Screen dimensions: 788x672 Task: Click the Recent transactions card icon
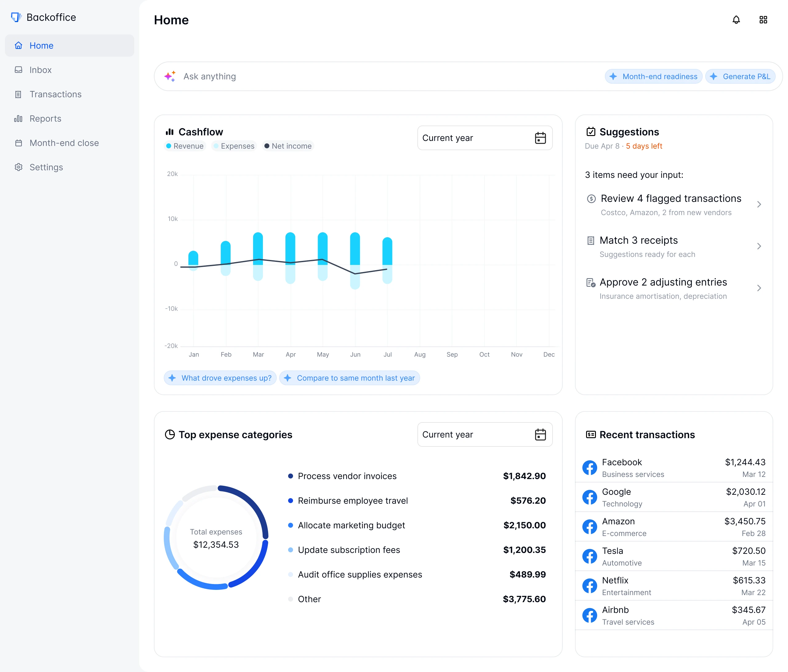pos(591,434)
